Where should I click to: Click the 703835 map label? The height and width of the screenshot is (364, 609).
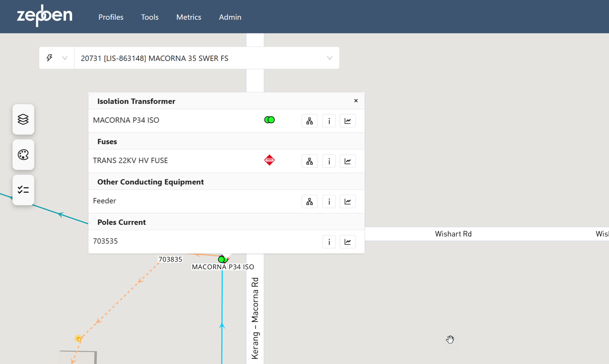coord(170,259)
